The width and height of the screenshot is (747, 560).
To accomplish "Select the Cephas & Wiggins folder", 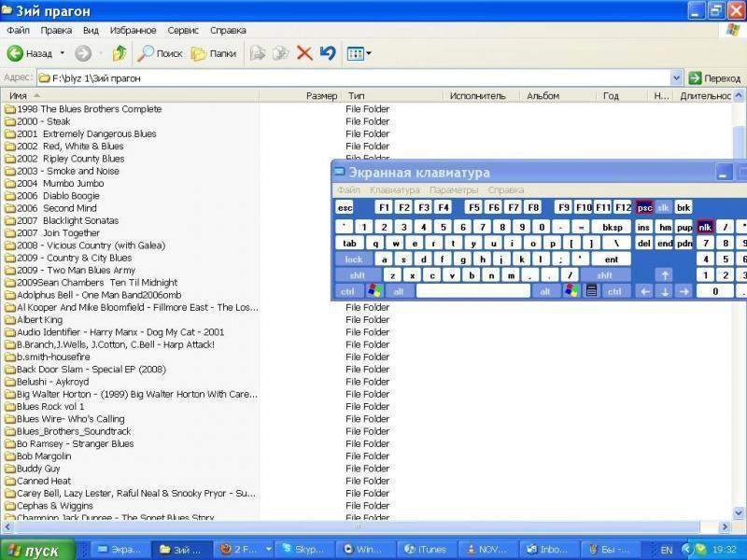I will click(x=49, y=505).
